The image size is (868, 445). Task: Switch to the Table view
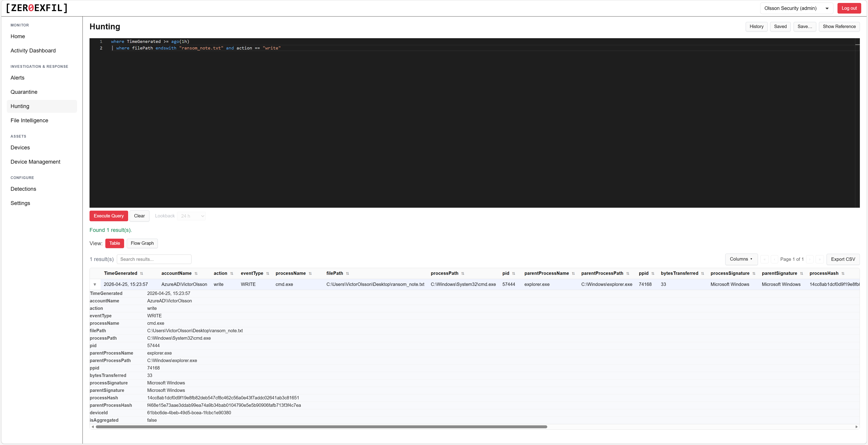tap(115, 243)
